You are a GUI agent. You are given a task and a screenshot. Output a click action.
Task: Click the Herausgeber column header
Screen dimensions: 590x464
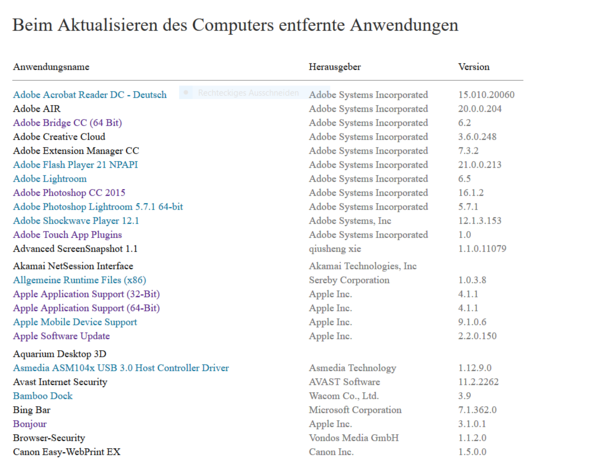(335, 67)
